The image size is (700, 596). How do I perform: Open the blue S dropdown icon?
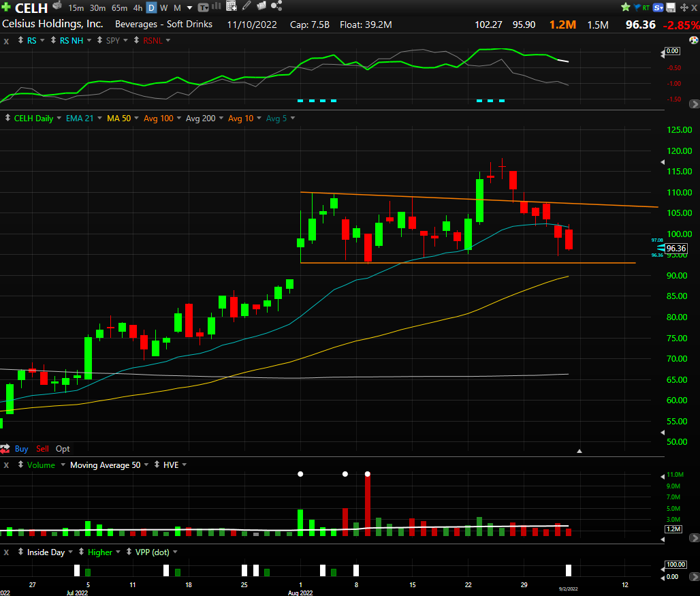[x=658, y=7]
